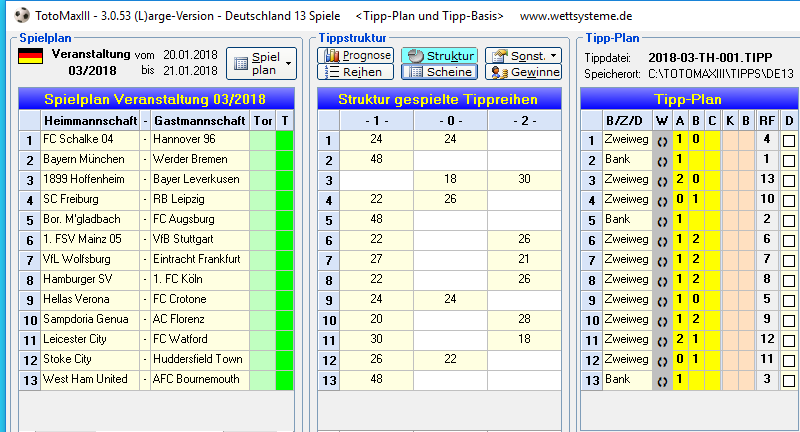Click the Tippdatei name 2018-03-TH-001.TIPP

click(x=710, y=58)
